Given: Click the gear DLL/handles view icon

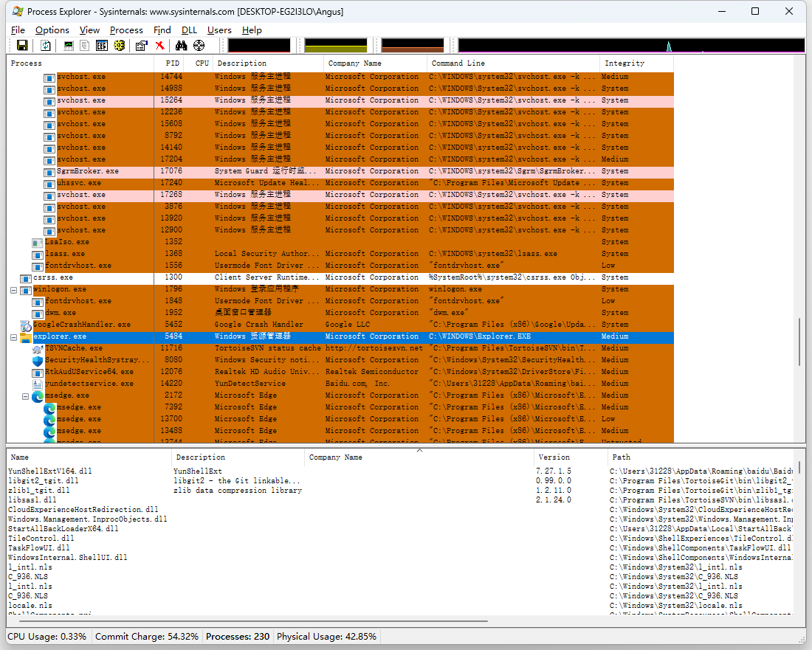Looking at the screenshot, I should point(119,46).
